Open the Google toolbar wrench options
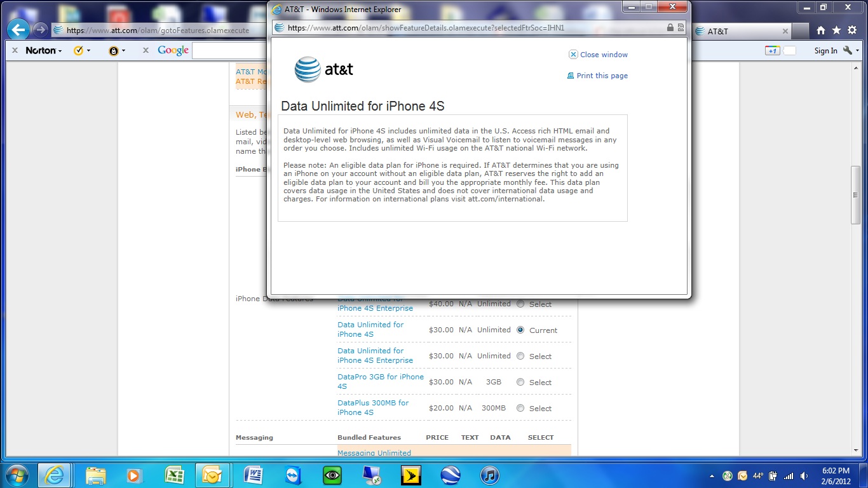The width and height of the screenshot is (868, 488). (848, 50)
